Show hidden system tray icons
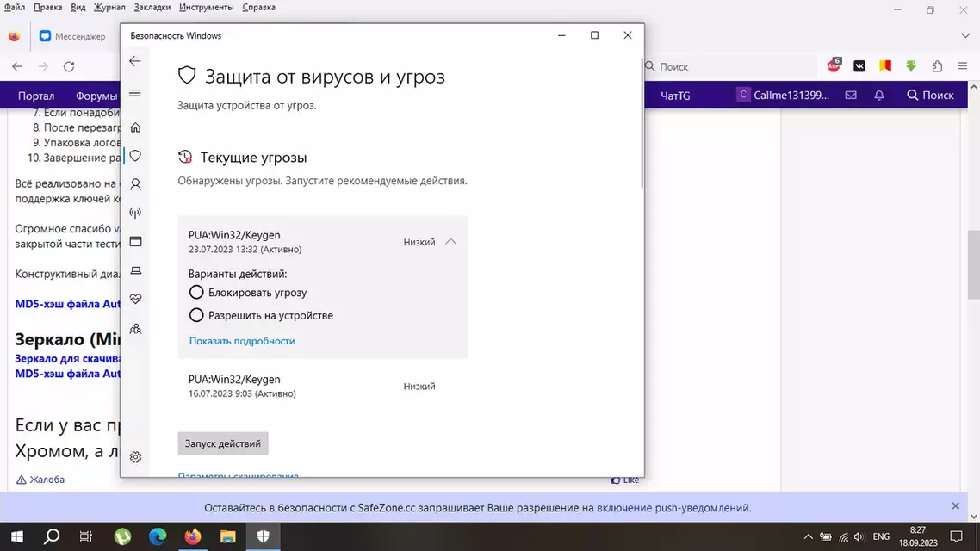The width and height of the screenshot is (980, 551). pos(808,536)
